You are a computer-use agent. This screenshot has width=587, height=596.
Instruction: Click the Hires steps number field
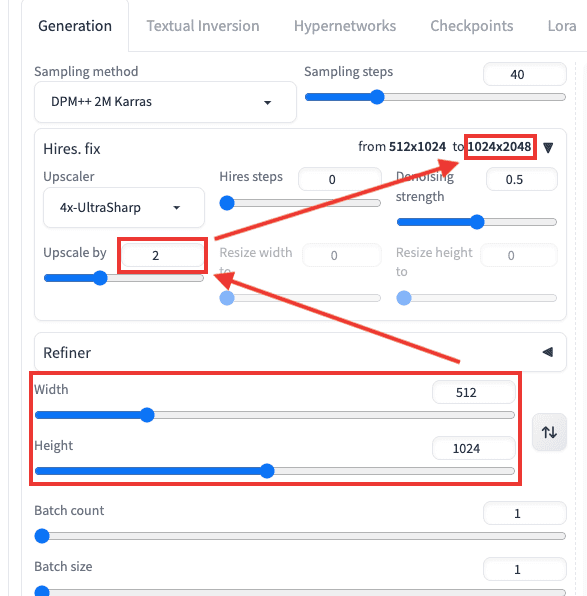pyautogui.click(x=340, y=179)
